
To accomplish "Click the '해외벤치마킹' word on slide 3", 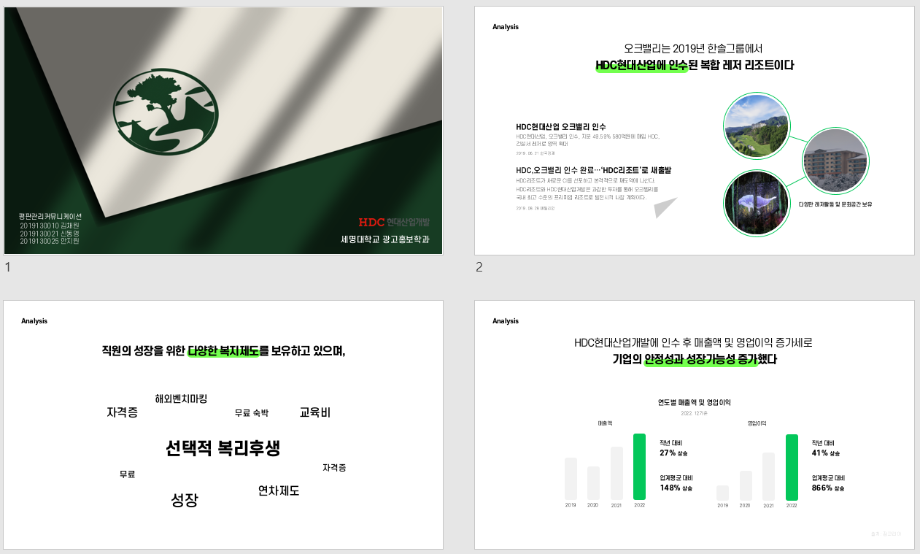I will point(181,398).
